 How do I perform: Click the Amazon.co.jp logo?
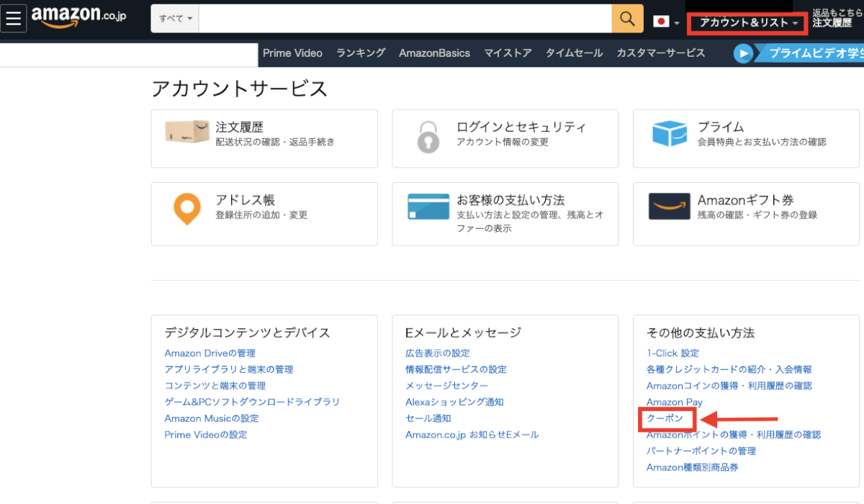pyautogui.click(x=78, y=17)
